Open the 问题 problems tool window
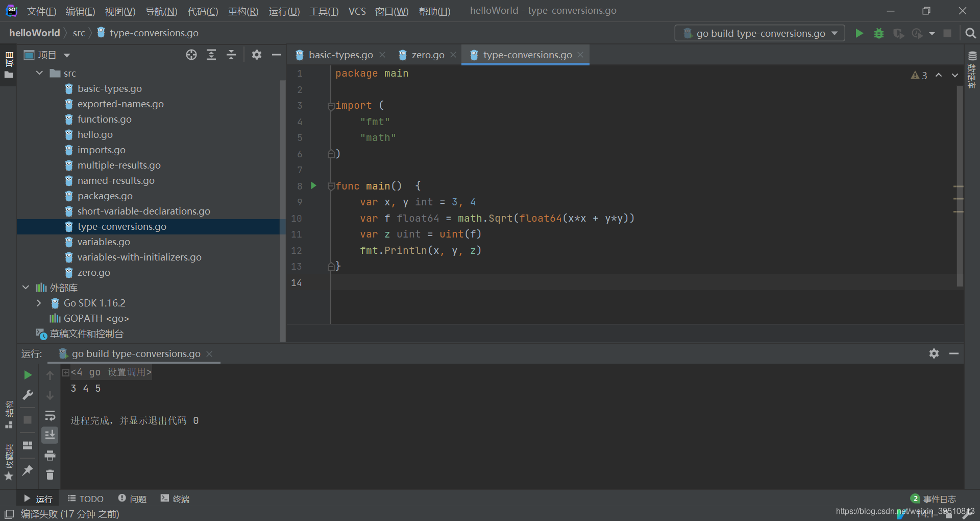 pyautogui.click(x=132, y=499)
